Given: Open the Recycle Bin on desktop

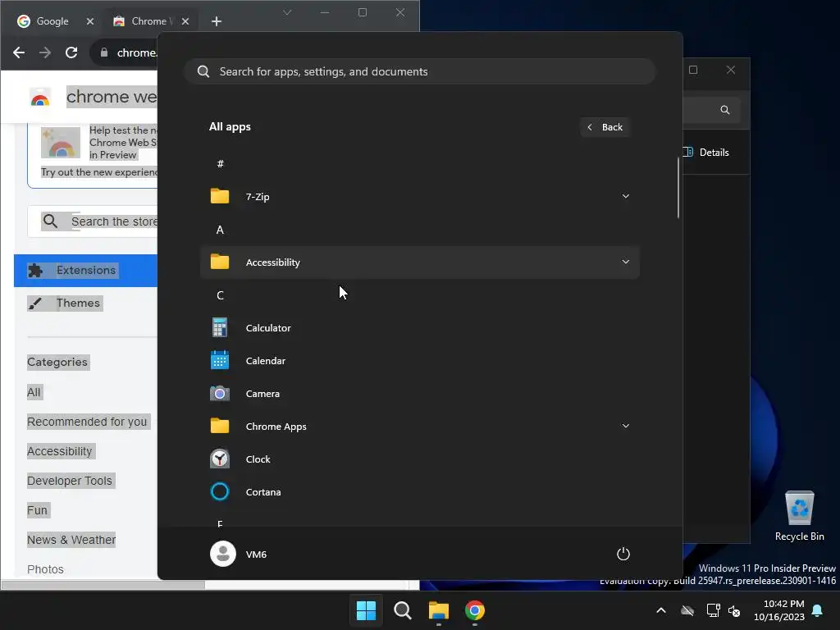Looking at the screenshot, I should point(799,516).
